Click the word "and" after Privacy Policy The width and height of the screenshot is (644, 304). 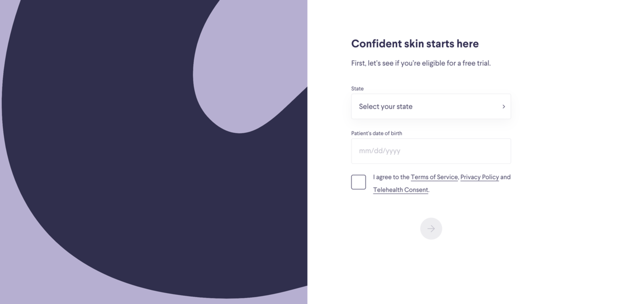505,177
